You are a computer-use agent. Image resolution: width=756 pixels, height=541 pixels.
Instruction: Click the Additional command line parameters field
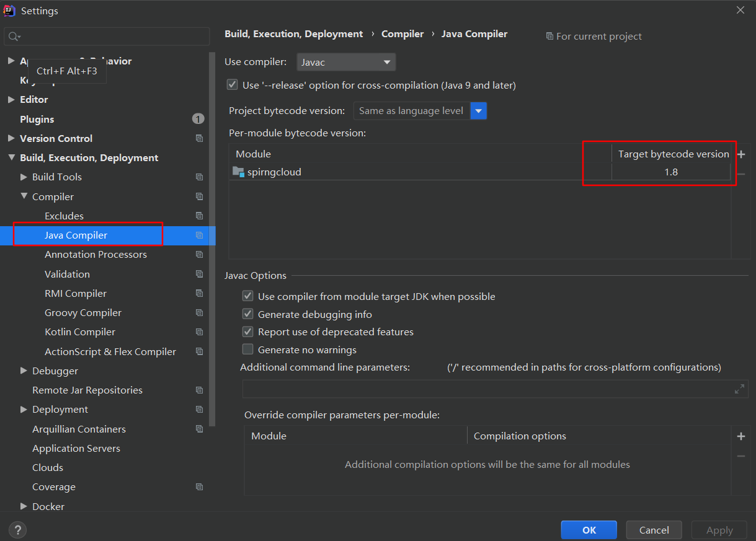487,389
